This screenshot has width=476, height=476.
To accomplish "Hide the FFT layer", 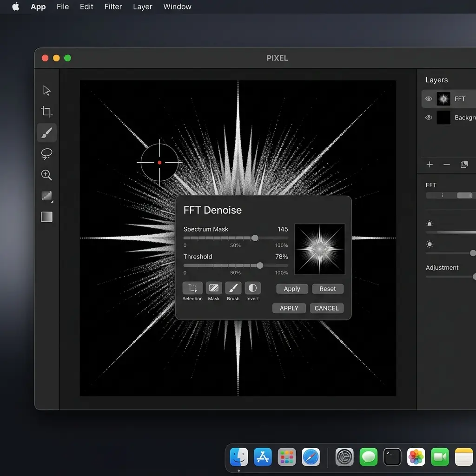I will (429, 99).
